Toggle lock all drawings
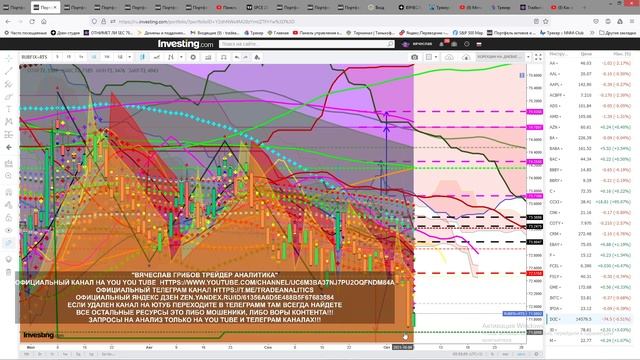This screenshot has height=360, width=640. [x=9, y=218]
